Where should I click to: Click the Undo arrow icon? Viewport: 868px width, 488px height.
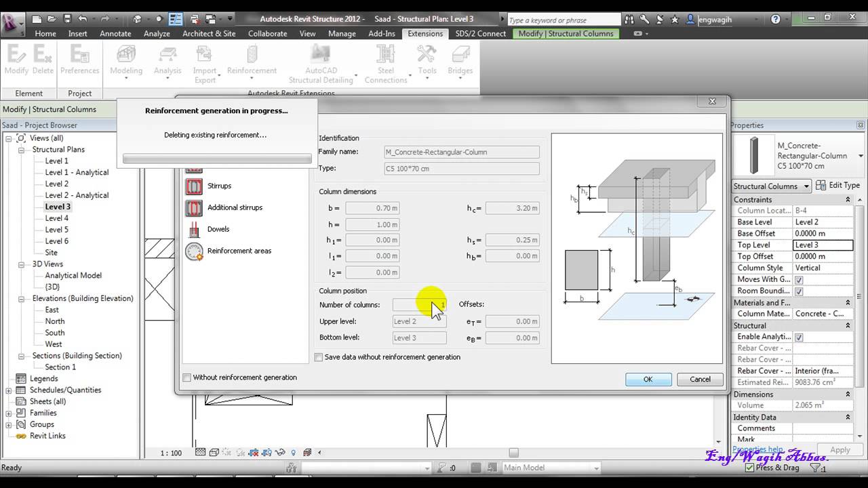[x=83, y=19]
